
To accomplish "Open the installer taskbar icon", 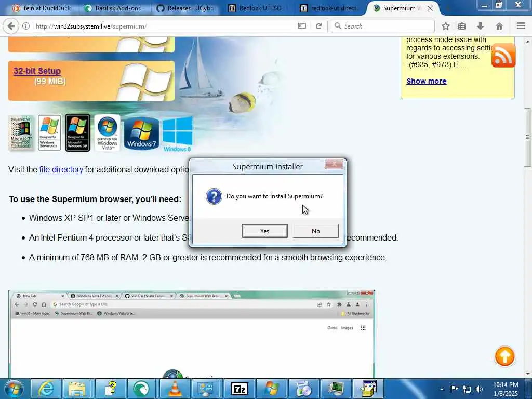I will [x=368, y=389].
